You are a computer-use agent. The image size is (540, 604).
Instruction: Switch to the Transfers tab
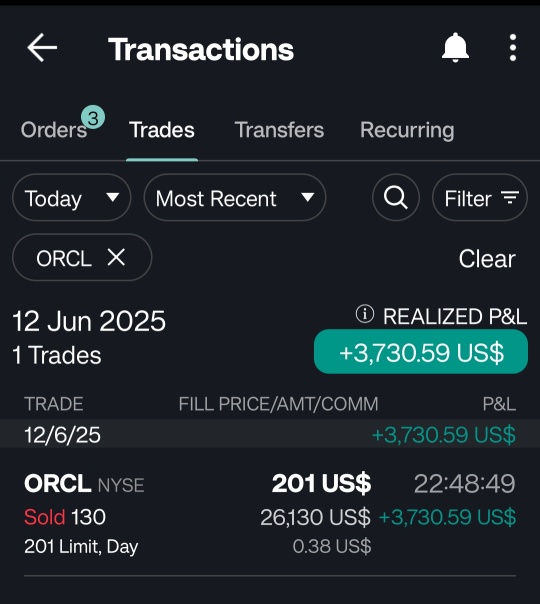coord(279,130)
